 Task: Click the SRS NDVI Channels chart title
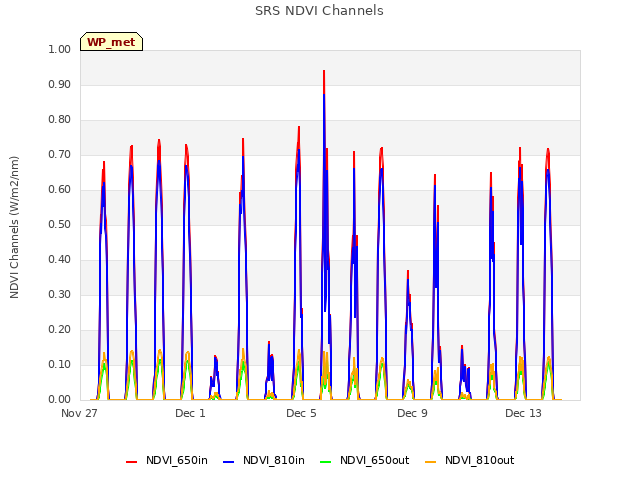coord(319,11)
